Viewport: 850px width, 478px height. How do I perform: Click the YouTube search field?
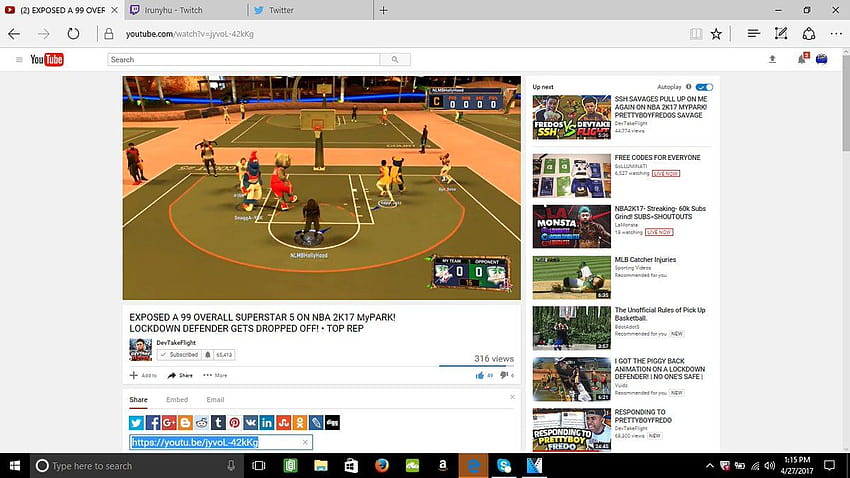243,60
